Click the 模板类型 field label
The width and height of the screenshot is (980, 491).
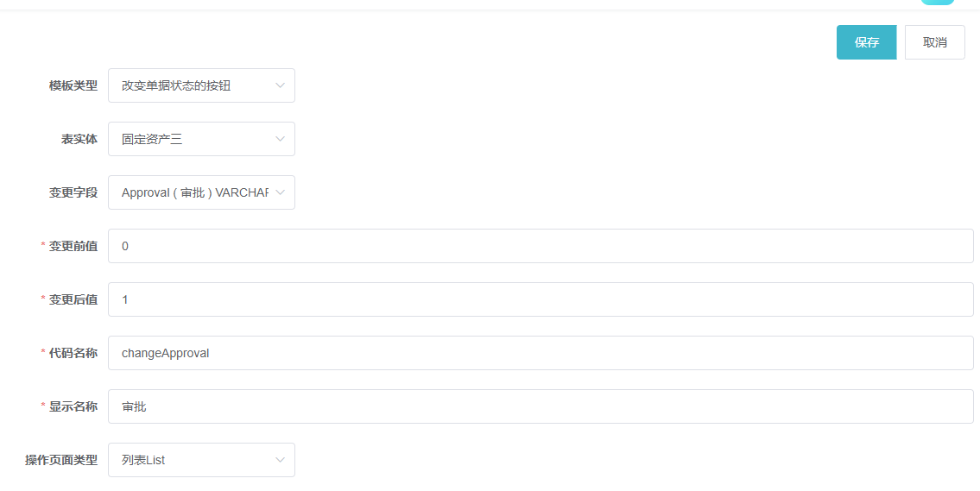[73, 85]
